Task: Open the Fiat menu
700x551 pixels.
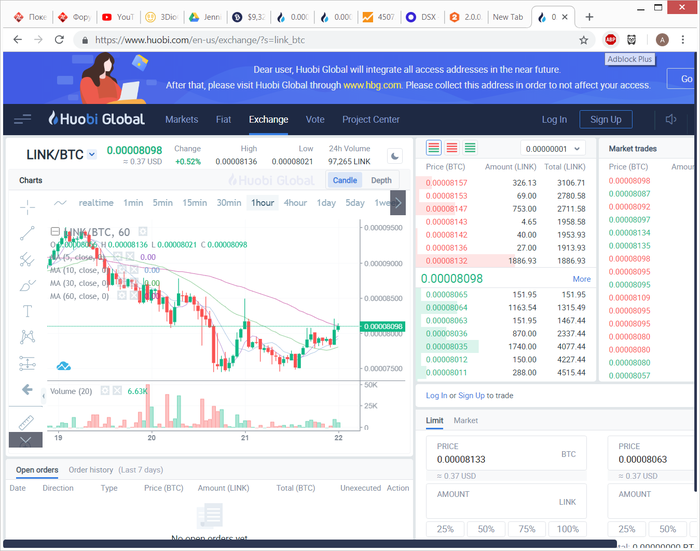Action: (x=223, y=119)
